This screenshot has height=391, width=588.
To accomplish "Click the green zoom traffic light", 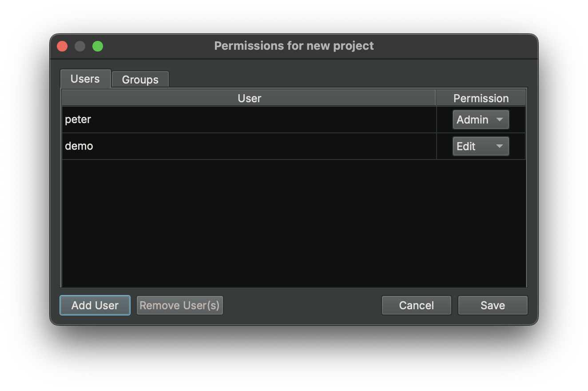I will point(97,46).
